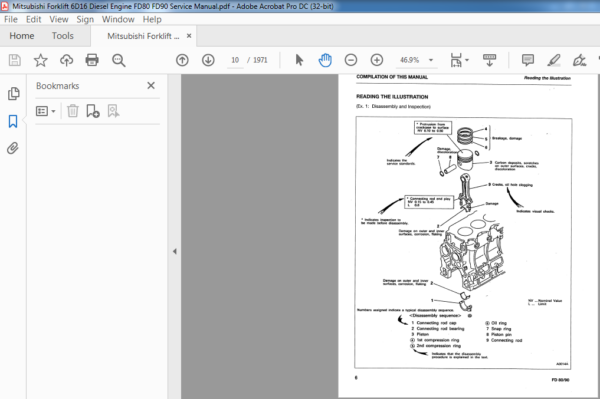Click the cloud upload icon
This screenshot has height=399, width=600.
(67, 60)
